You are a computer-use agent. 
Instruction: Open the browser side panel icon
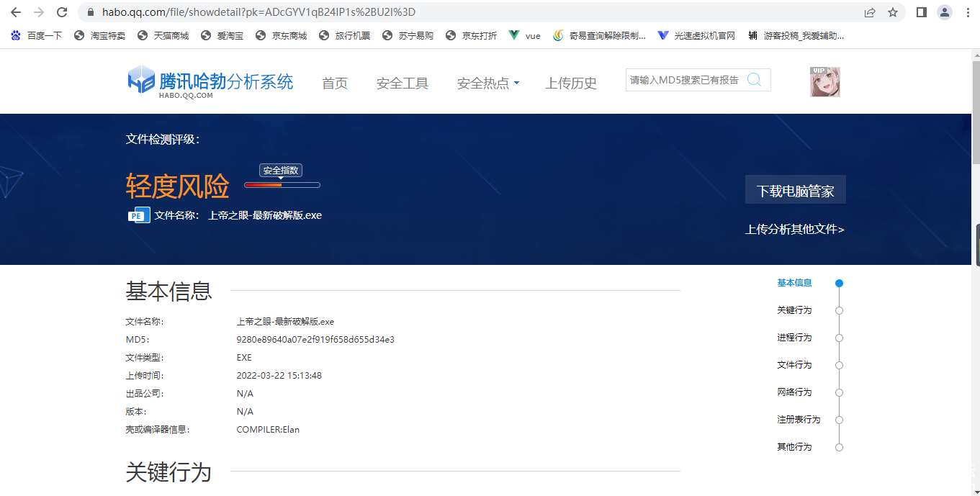(921, 12)
